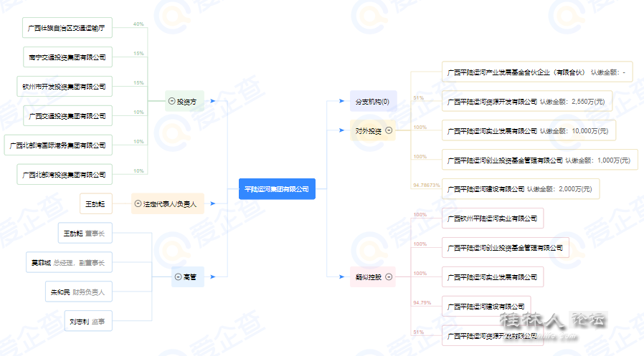The height and width of the screenshot is (356, 644).
Task: Click the 对外投资 node label
Action: pyautogui.click(x=369, y=131)
